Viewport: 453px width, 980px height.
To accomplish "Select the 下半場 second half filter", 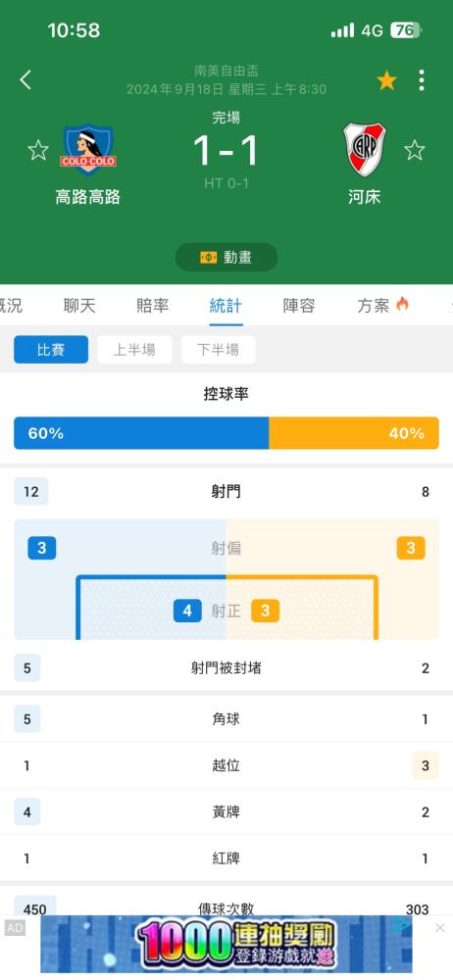I will [x=219, y=350].
